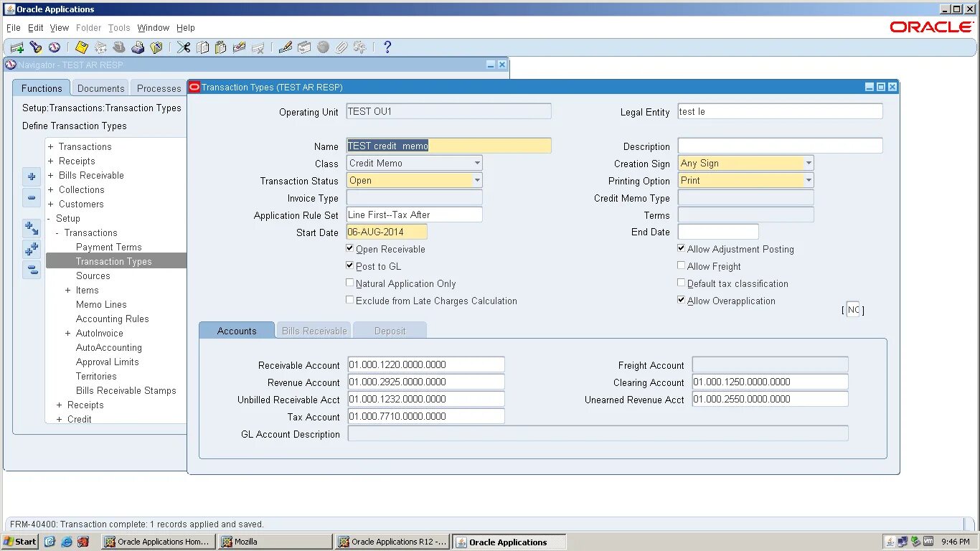This screenshot has height=551, width=980.
Task: Toggle Allow Adjustment Posting checkbox
Action: pyautogui.click(x=681, y=248)
